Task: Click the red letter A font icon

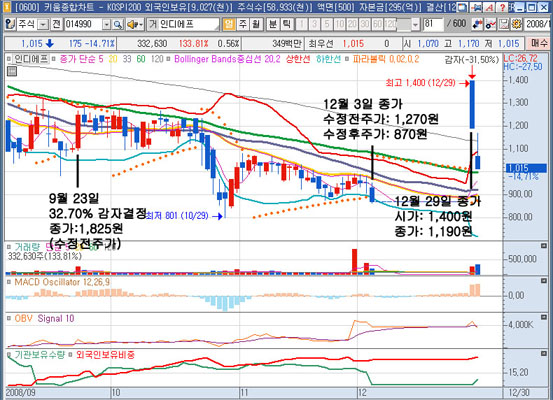Action: pos(489,7)
